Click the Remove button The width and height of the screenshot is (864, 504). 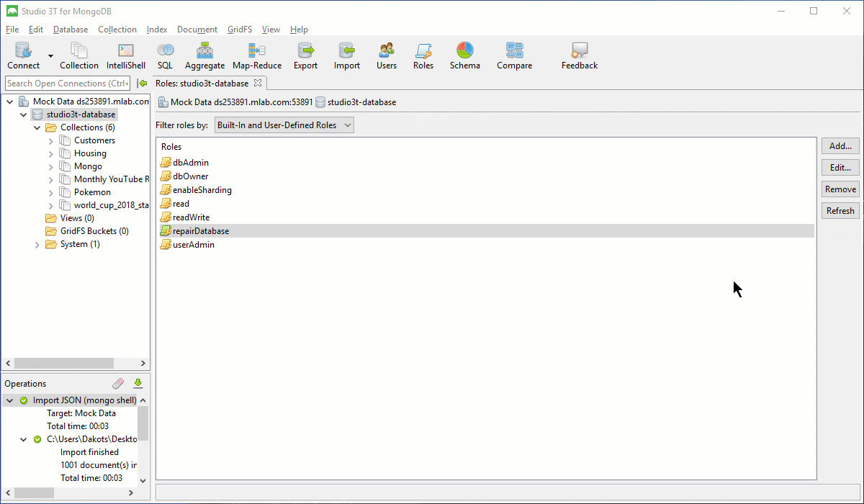tap(840, 189)
